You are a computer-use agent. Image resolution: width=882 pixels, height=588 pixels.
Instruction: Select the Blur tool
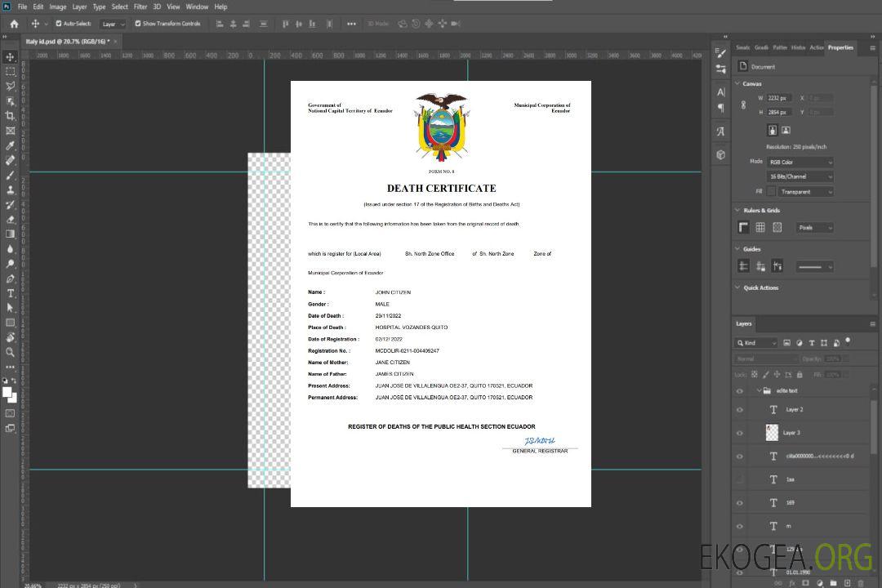tap(10, 249)
